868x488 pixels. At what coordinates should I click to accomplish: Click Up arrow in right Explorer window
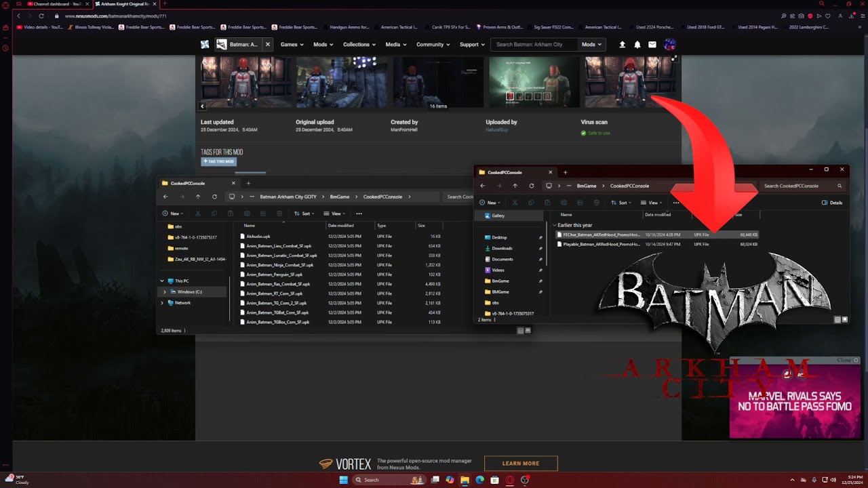click(515, 186)
